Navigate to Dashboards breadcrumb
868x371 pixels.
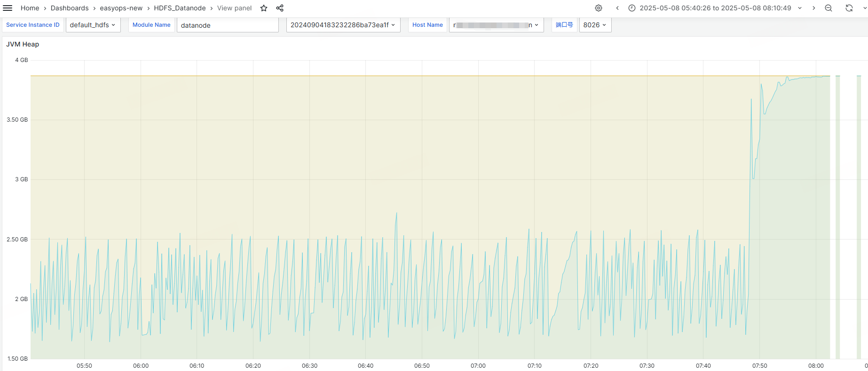point(70,8)
